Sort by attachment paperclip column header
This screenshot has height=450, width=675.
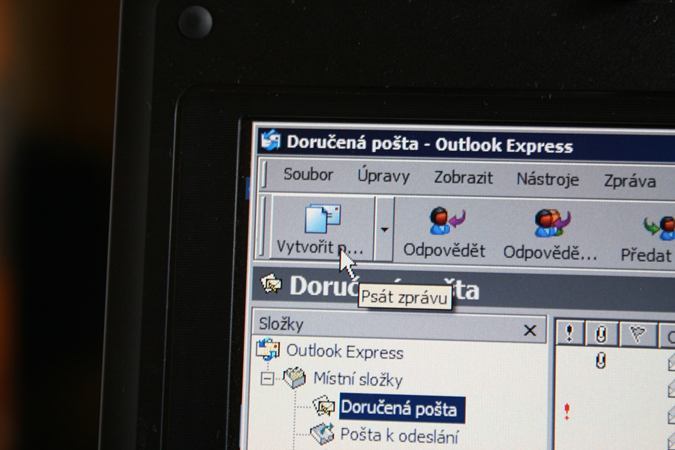(601, 334)
